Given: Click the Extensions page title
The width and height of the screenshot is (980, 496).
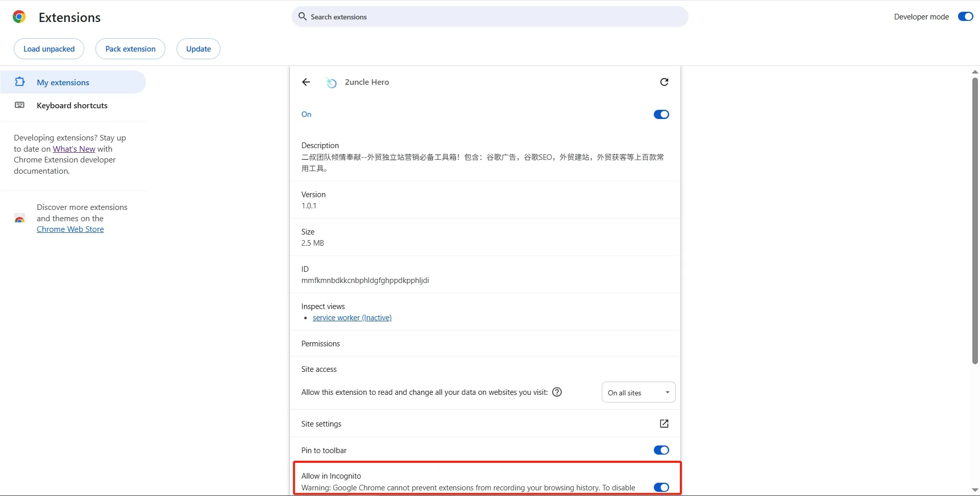Looking at the screenshot, I should [70, 17].
